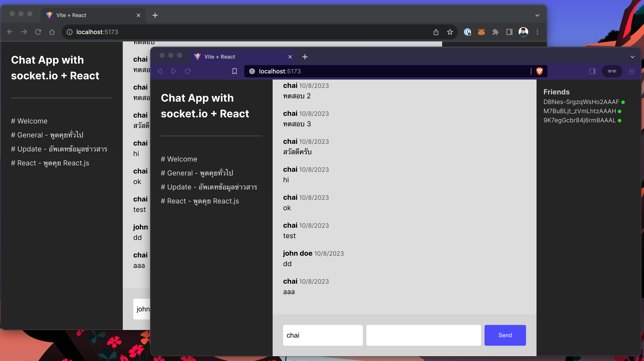Open MetaMask fox extension
The height and width of the screenshot is (361, 644).
point(481,32)
